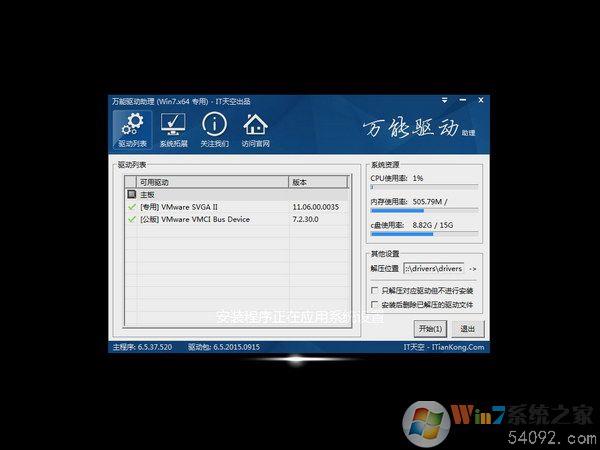The image size is (600, 450).
Task: Click 驱动包: 6.5.2015.0915 status text
Action: tap(223, 347)
